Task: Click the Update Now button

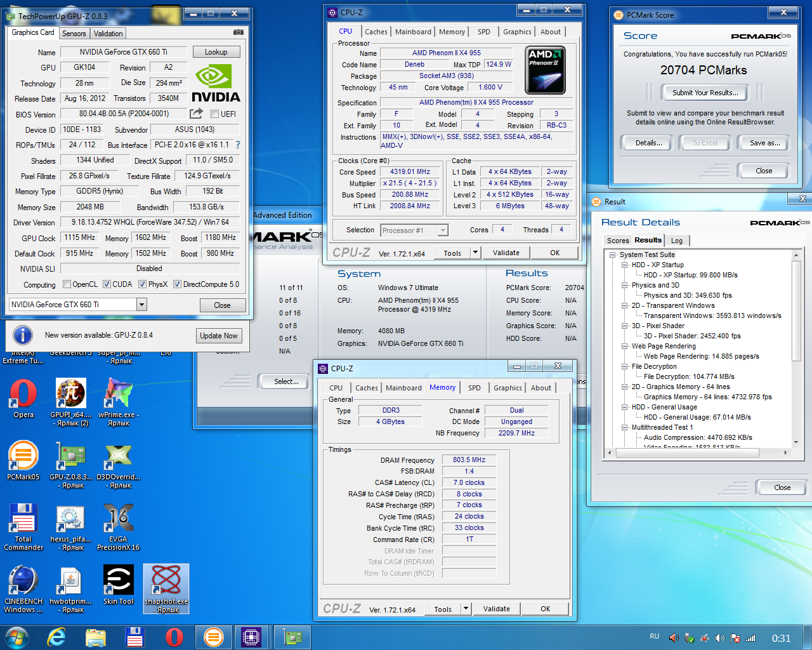Action: tap(219, 336)
